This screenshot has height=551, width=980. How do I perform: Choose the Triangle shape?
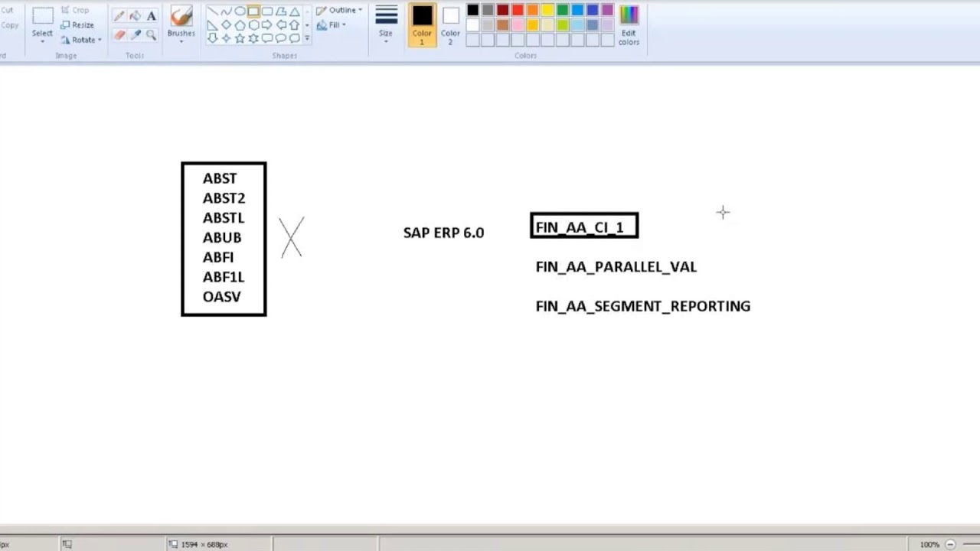295,11
